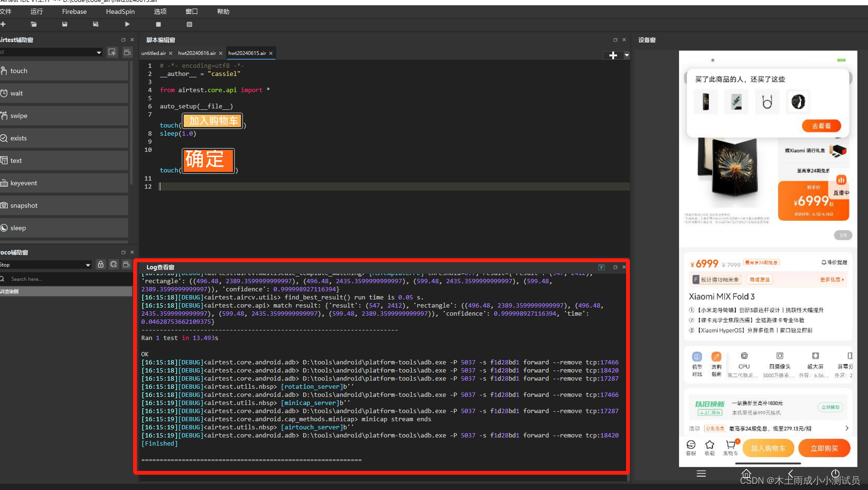Select the UI渲染树 tree row

click(66, 291)
